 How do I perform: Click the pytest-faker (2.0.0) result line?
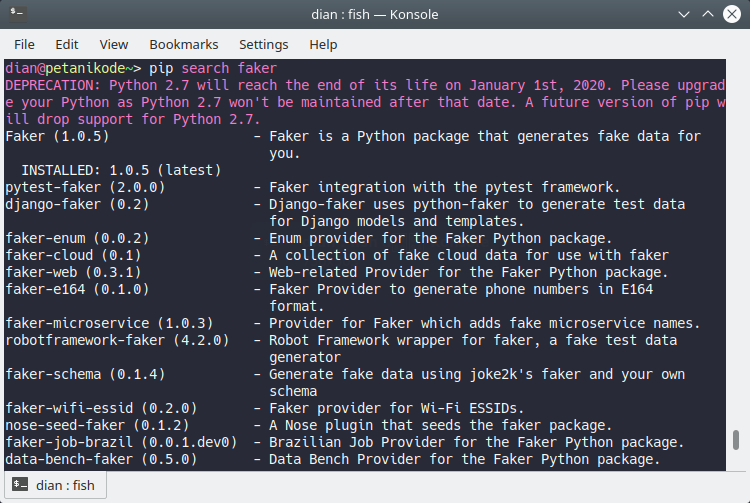[x=85, y=187]
